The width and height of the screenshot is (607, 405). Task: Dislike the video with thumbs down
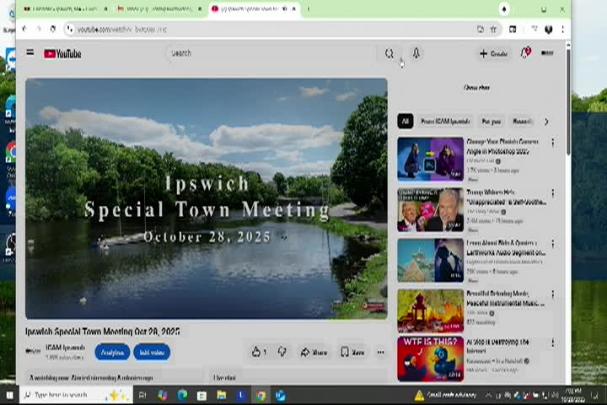(x=282, y=352)
